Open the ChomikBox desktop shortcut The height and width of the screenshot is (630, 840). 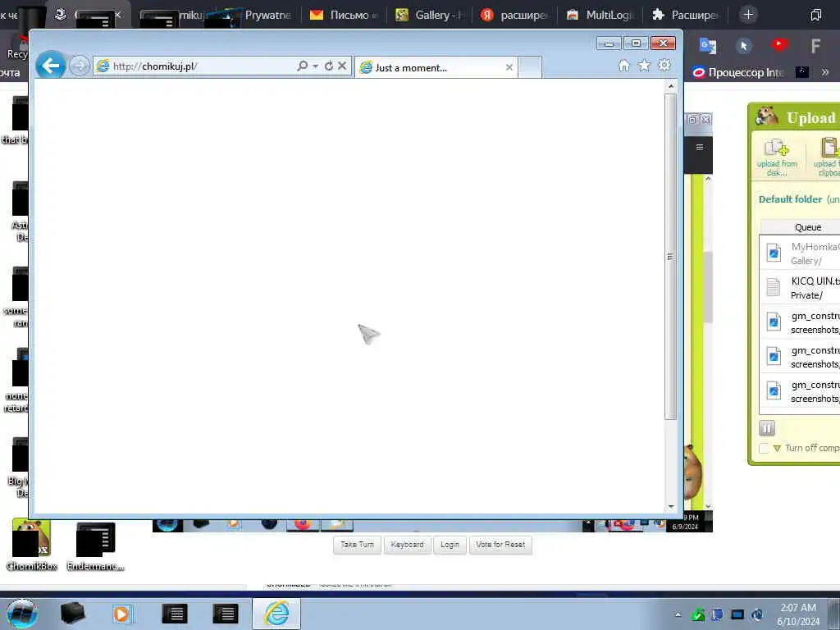click(x=32, y=545)
